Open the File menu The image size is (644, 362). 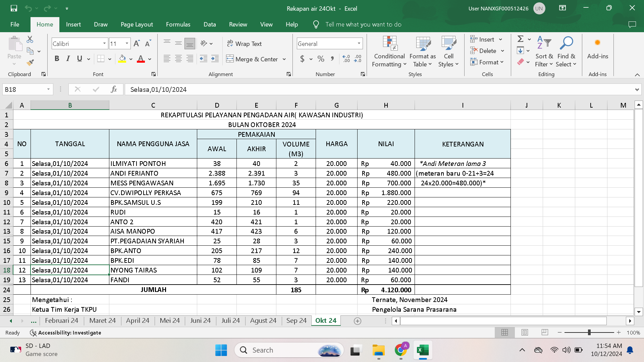(15, 24)
